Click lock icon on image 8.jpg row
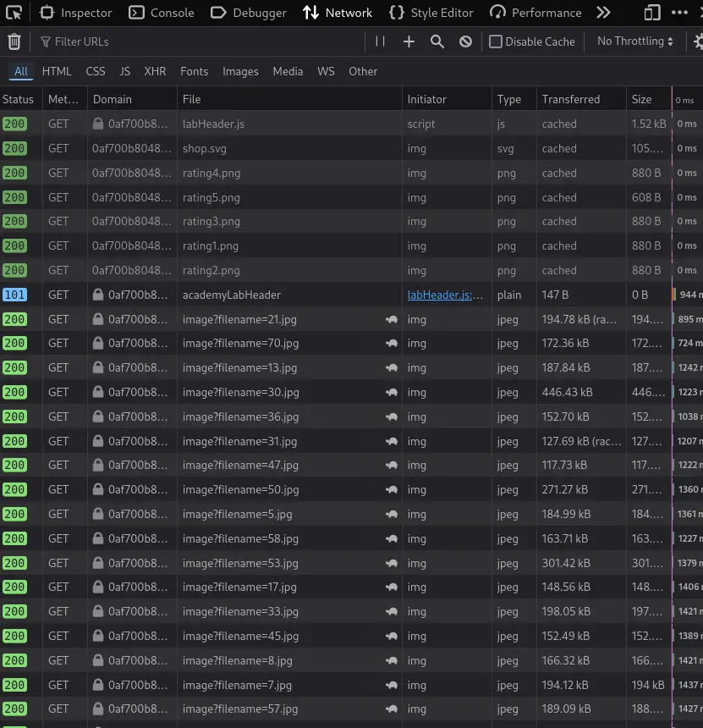Image resolution: width=703 pixels, height=728 pixels. point(97,659)
